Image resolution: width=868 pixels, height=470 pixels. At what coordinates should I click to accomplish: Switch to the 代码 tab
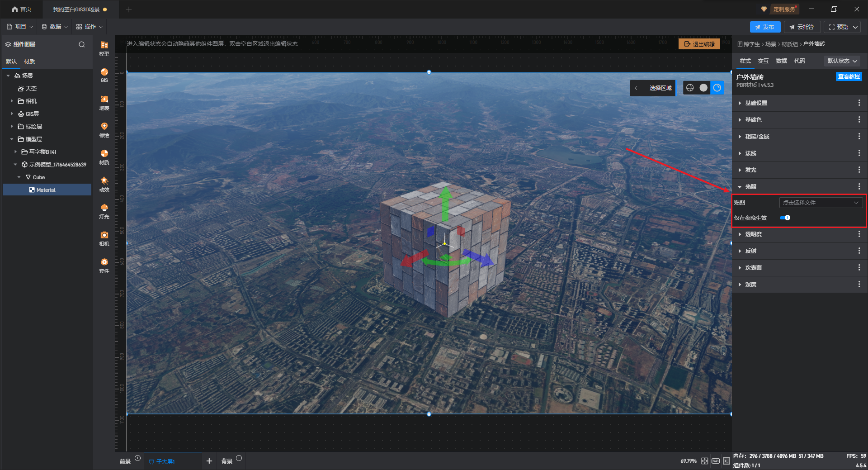pos(799,61)
